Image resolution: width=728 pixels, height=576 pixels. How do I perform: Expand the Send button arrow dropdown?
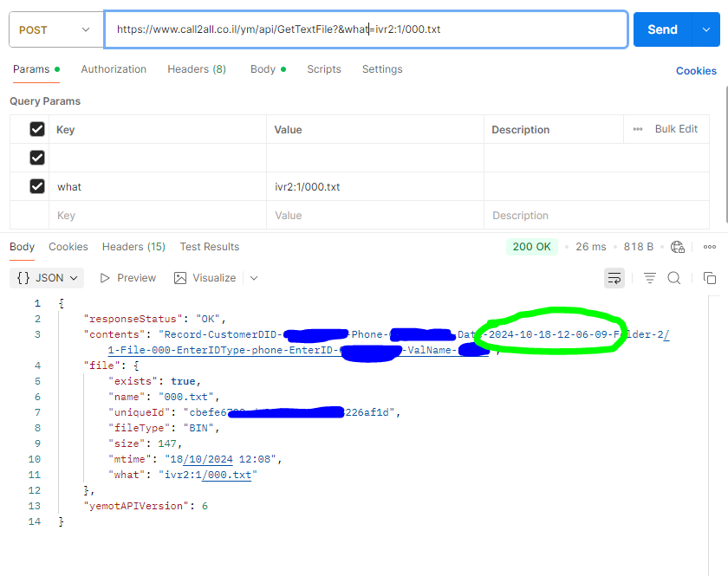click(x=705, y=29)
